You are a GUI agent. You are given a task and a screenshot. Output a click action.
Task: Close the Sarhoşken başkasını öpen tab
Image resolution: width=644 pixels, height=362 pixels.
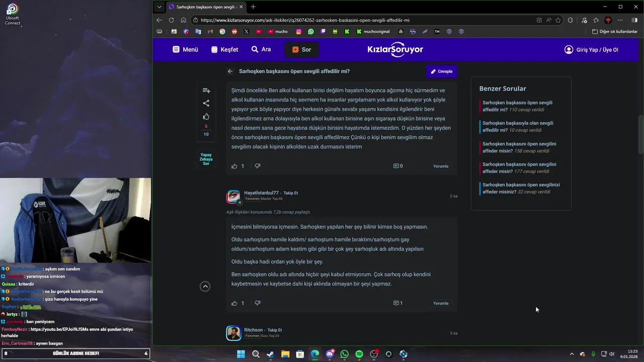point(242,7)
